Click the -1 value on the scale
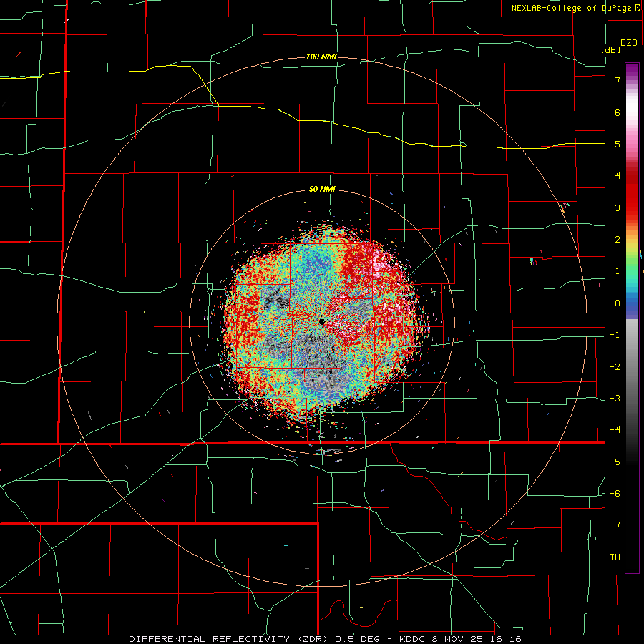This screenshot has height=644, width=644. point(615,335)
